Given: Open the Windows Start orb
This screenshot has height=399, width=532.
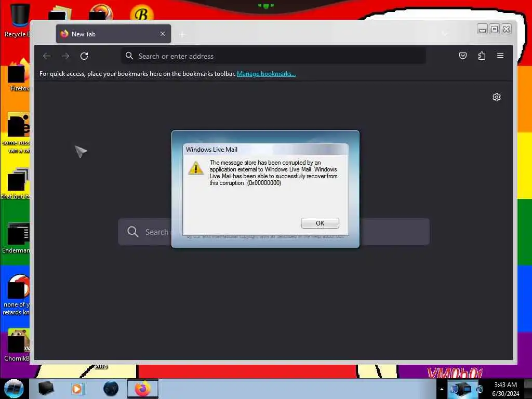Looking at the screenshot, I should pyautogui.click(x=14, y=389).
